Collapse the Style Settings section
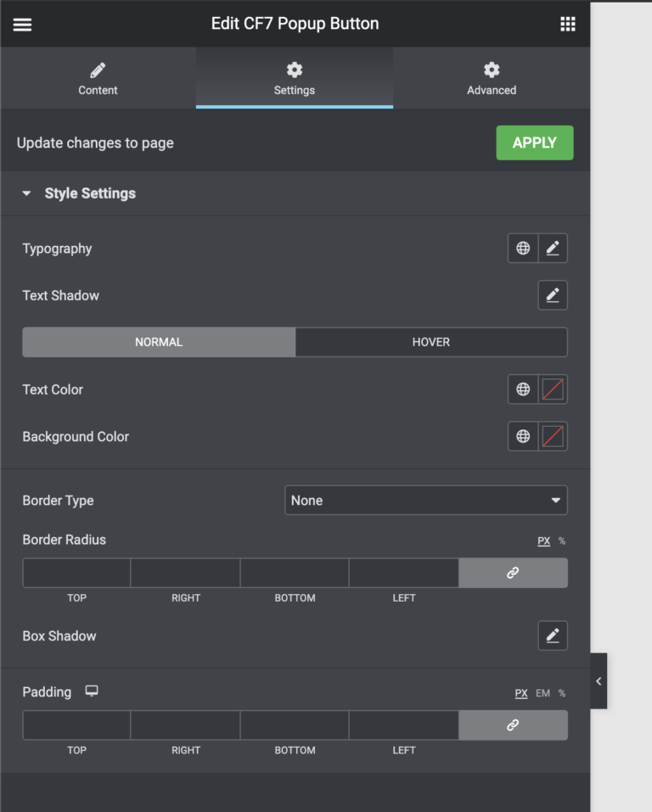The image size is (652, 812). point(26,193)
